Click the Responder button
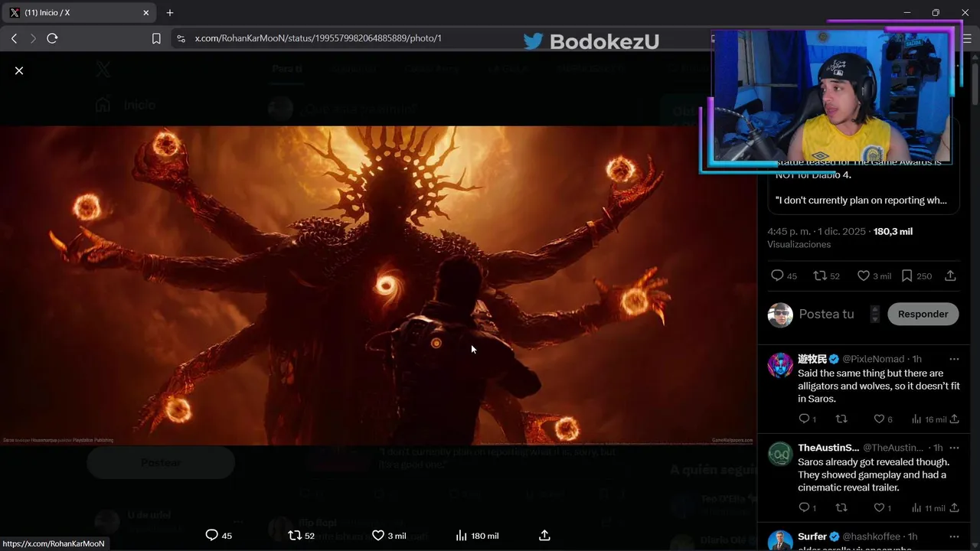Image resolution: width=980 pixels, height=551 pixels. point(923,314)
